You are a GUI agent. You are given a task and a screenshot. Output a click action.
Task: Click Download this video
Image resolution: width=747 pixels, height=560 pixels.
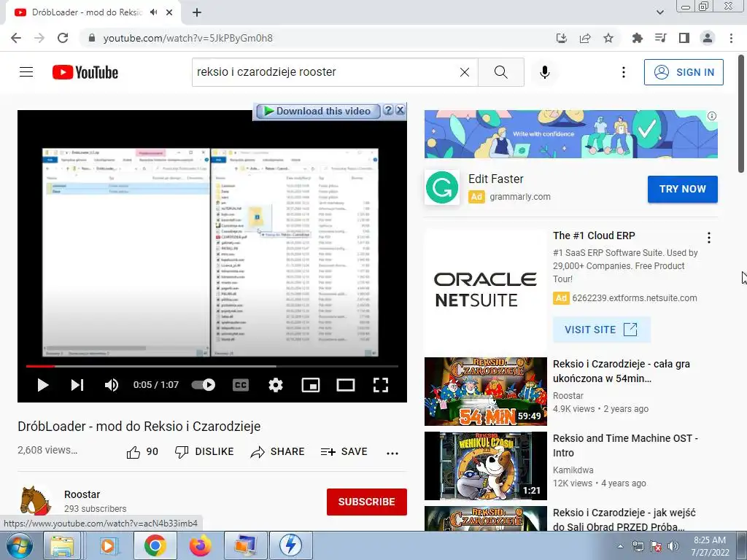click(x=317, y=111)
